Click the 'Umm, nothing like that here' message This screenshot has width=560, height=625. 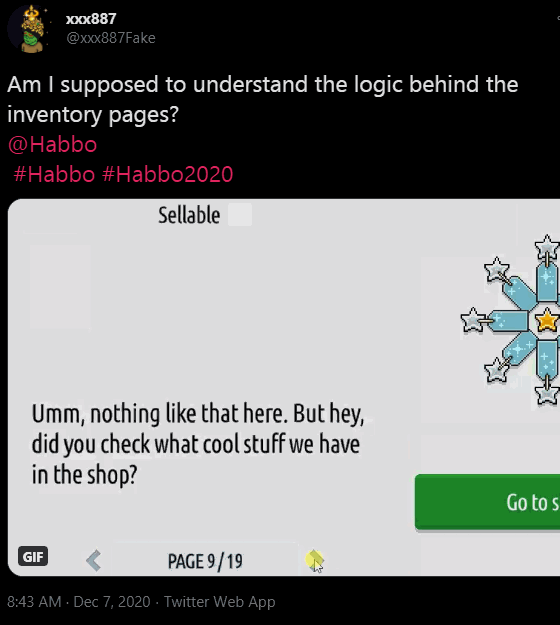point(198,444)
